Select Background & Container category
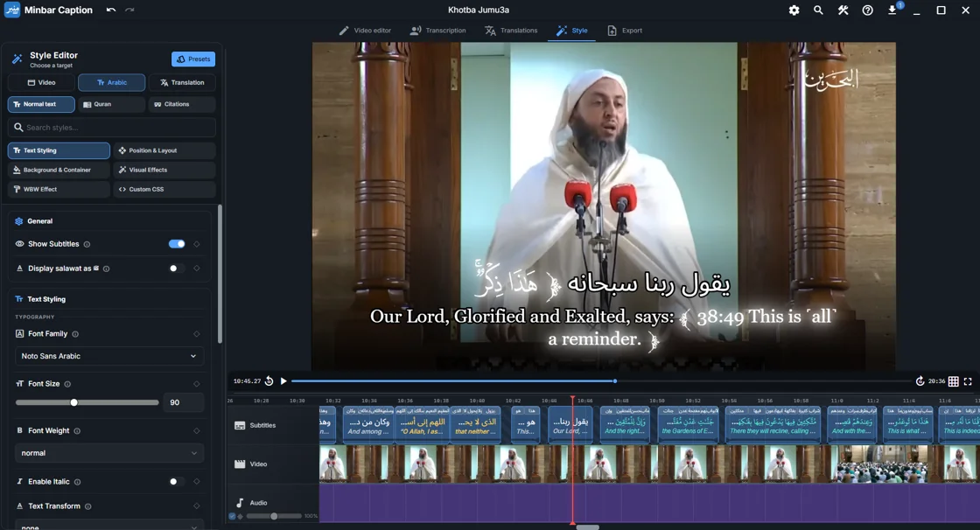980x530 pixels. 59,170
